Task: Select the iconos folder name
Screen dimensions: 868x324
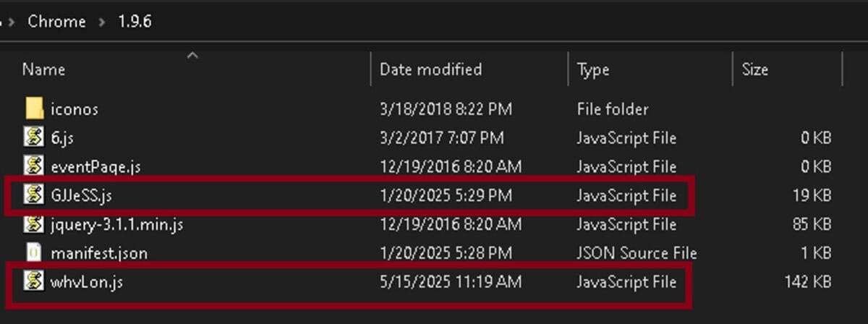Action: (x=75, y=109)
